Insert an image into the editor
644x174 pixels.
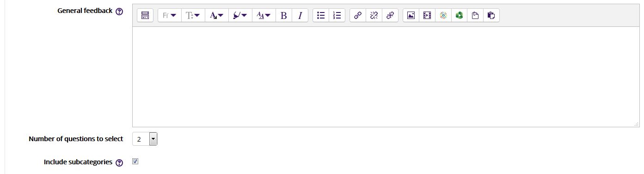coord(411,15)
